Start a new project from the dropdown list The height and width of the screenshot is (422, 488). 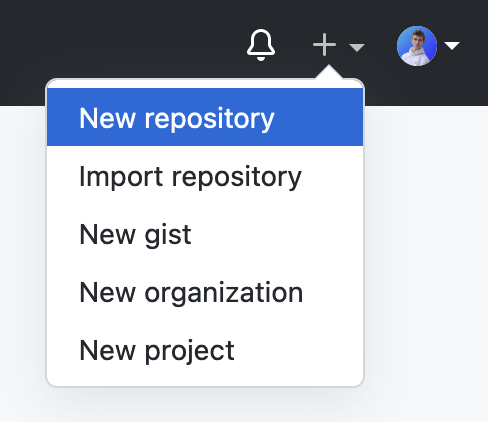click(157, 351)
